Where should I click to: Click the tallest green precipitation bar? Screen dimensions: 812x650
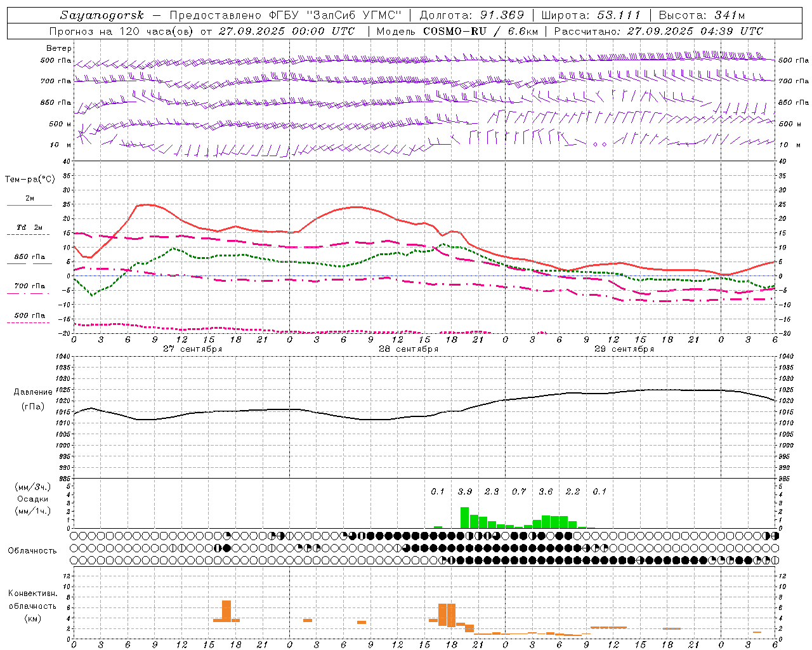coord(464,517)
